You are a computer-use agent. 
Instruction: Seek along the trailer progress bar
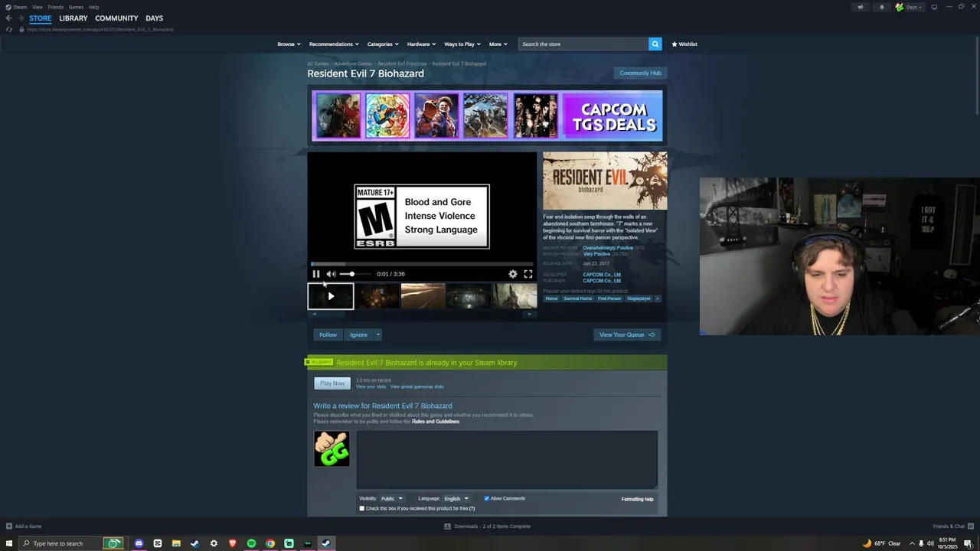(422, 264)
